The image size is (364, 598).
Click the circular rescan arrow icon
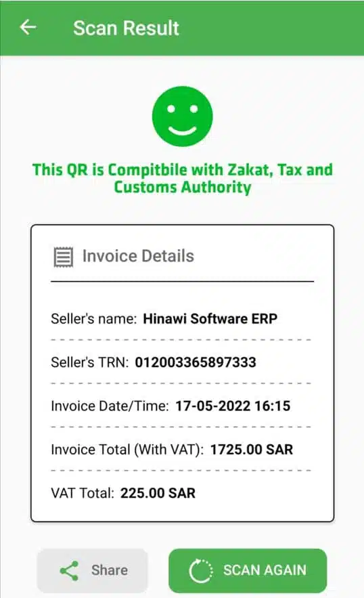[x=200, y=570]
